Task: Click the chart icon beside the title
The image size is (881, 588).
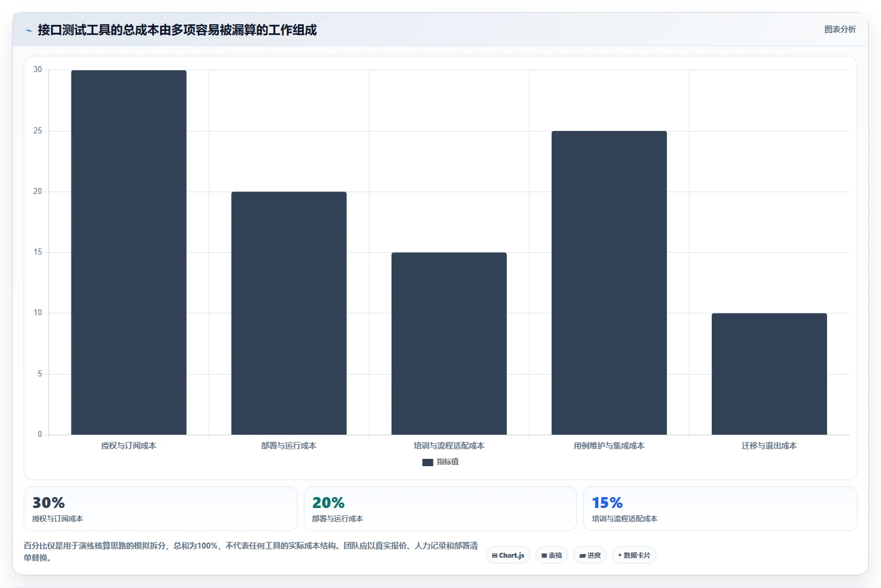Action: (28, 30)
